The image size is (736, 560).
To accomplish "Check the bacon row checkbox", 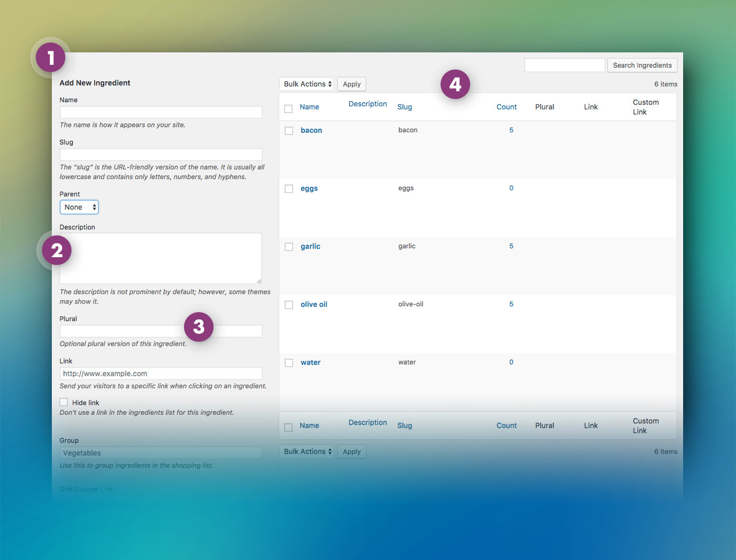I will point(289,131).
